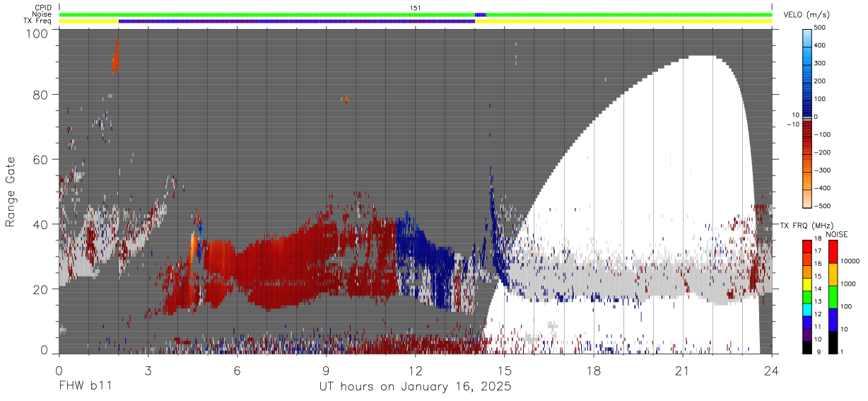This screenshot has height=401, width=868.
Task: Click the −300 label on the velocity colorbar
Action: point(822,170)
